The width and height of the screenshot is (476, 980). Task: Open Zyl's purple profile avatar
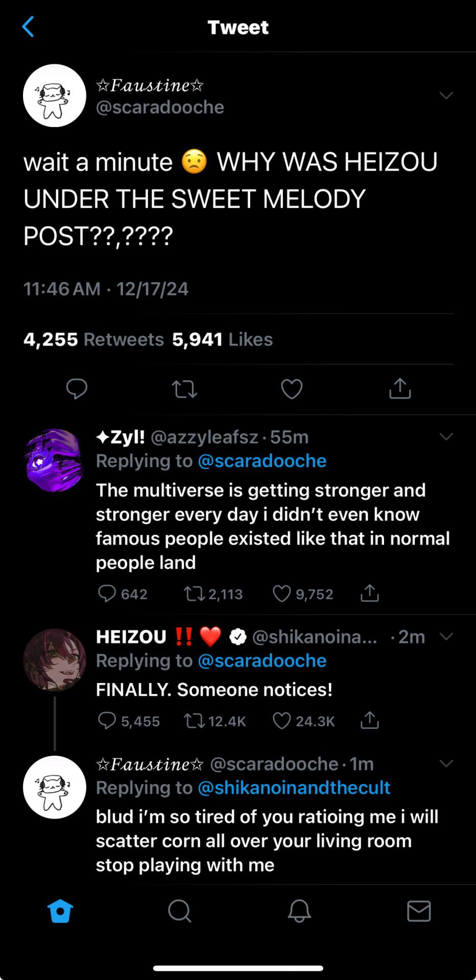pyautogui.click(x=54, y=460)
